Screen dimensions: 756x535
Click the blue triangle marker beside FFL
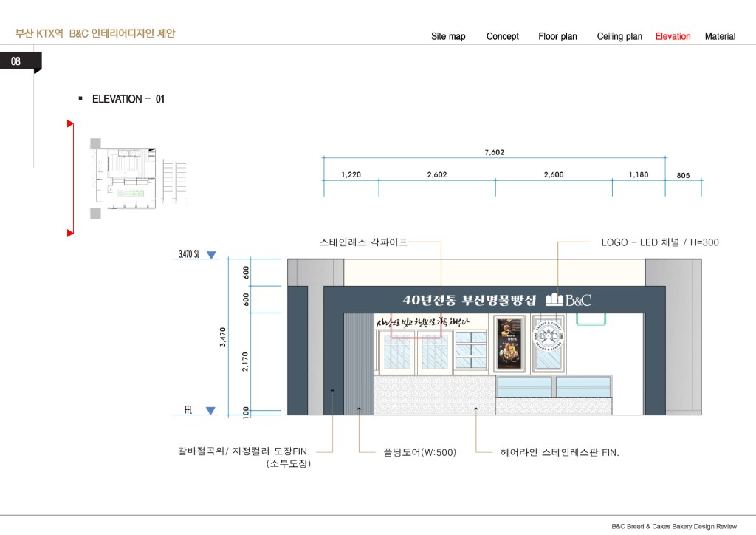[x=210, y=411]
